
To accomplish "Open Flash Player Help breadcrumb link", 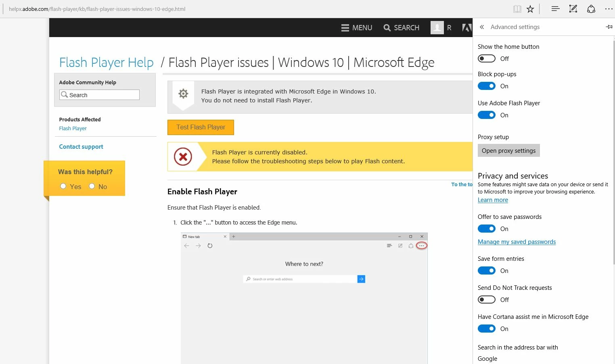I will (106, 62).
